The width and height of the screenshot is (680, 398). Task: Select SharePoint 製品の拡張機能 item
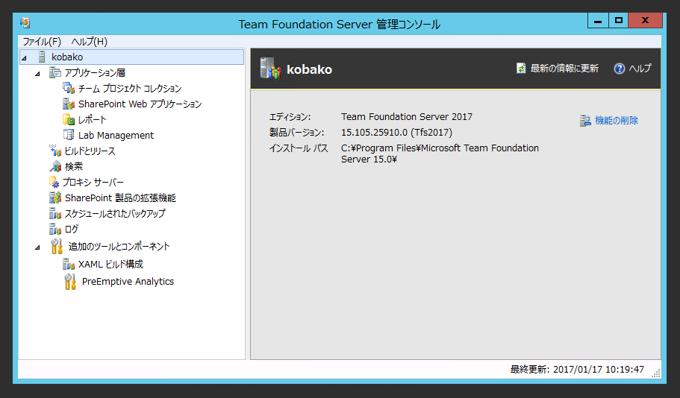pos(120,198)
